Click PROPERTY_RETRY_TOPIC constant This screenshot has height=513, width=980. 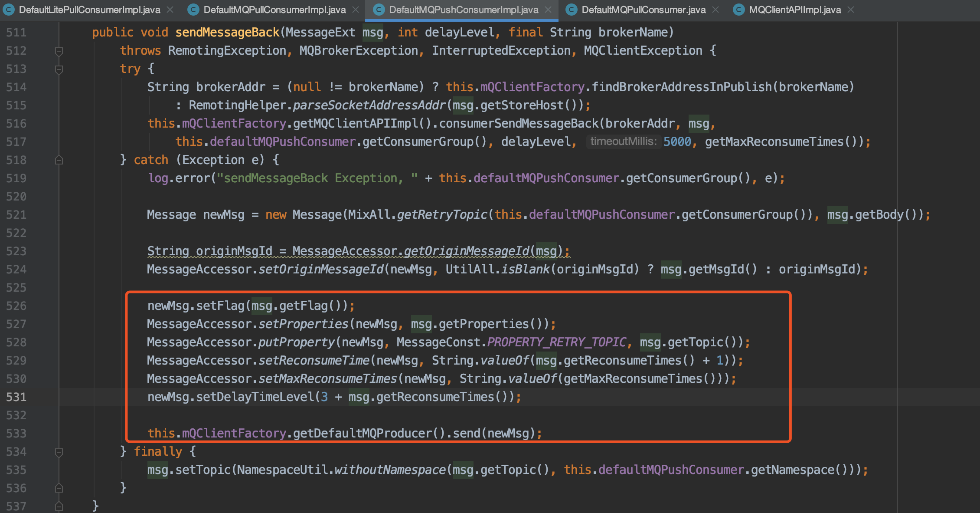click(x=556, y=342)
